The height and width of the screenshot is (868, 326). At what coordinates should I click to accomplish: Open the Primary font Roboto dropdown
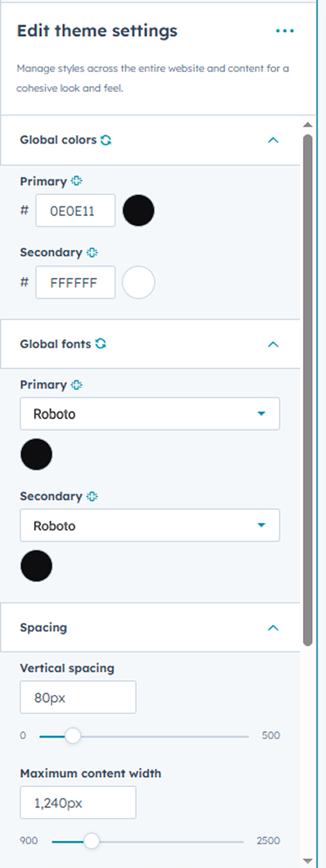pyautogui.click(x=150, y=414)
